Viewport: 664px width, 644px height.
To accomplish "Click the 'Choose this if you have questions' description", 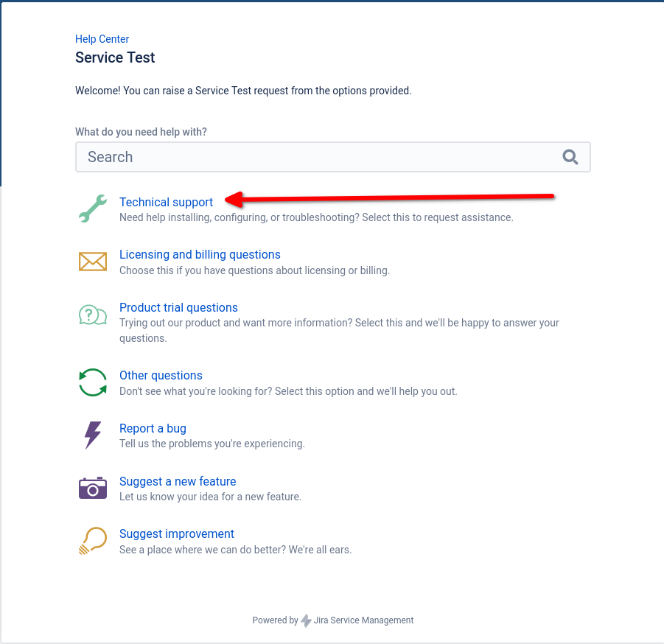I will click(254, 270).
